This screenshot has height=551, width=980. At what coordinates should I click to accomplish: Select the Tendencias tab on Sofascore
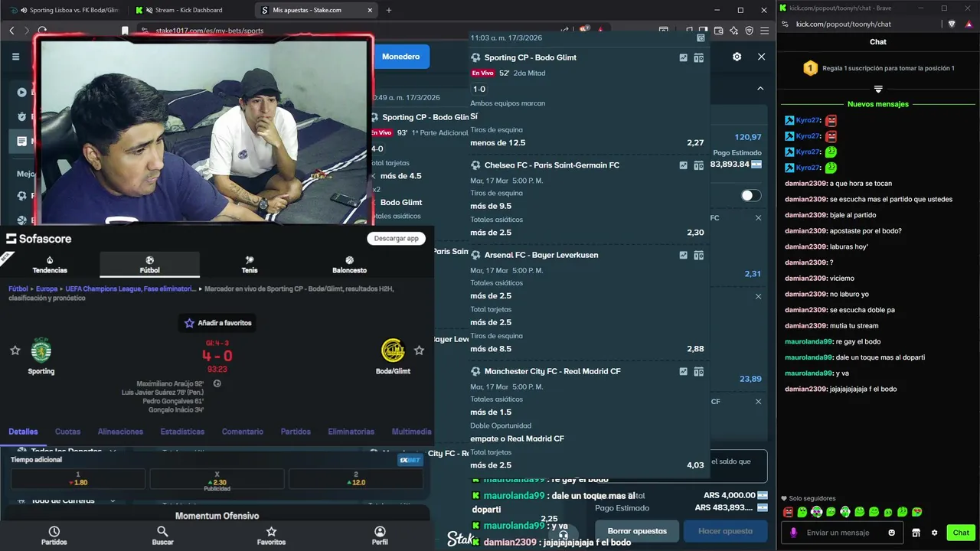50,265
